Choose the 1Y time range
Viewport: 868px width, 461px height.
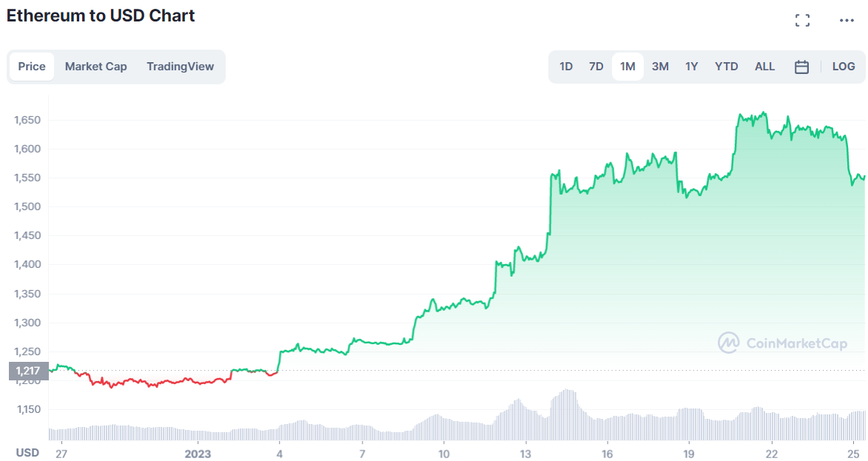click(692, 67)
